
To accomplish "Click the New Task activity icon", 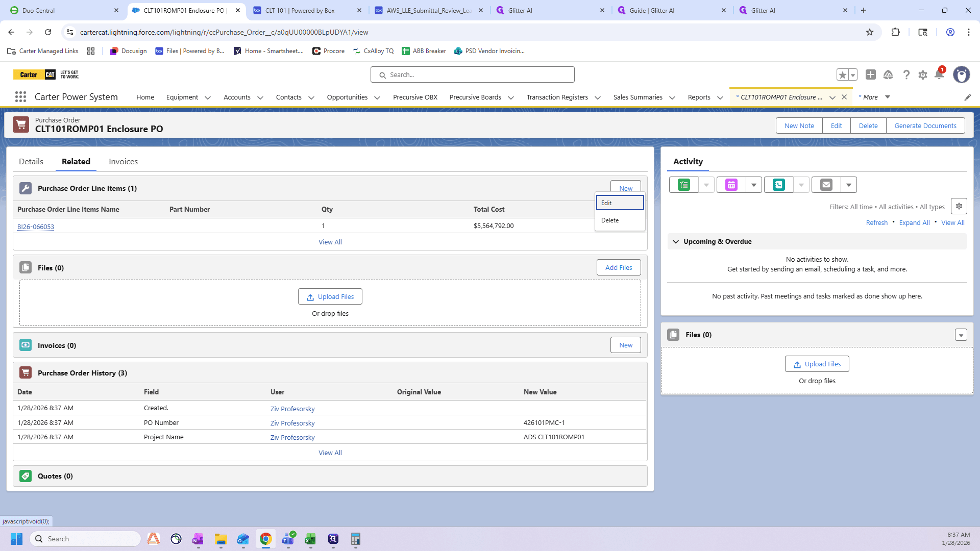I will coord(684,185).
